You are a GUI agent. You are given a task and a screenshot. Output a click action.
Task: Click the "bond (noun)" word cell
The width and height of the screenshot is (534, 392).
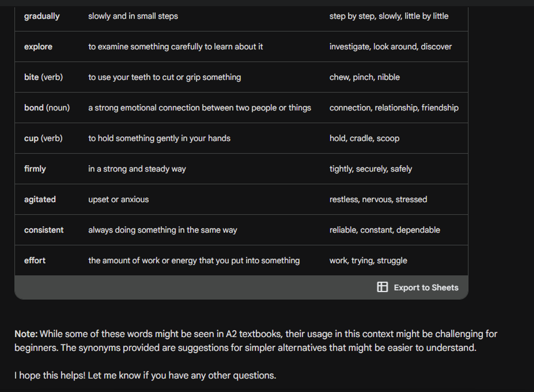[x=47, y=108]
